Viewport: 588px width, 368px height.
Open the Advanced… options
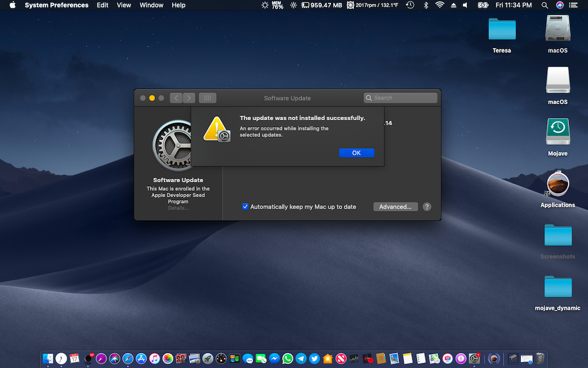click(x=395, y=207)
